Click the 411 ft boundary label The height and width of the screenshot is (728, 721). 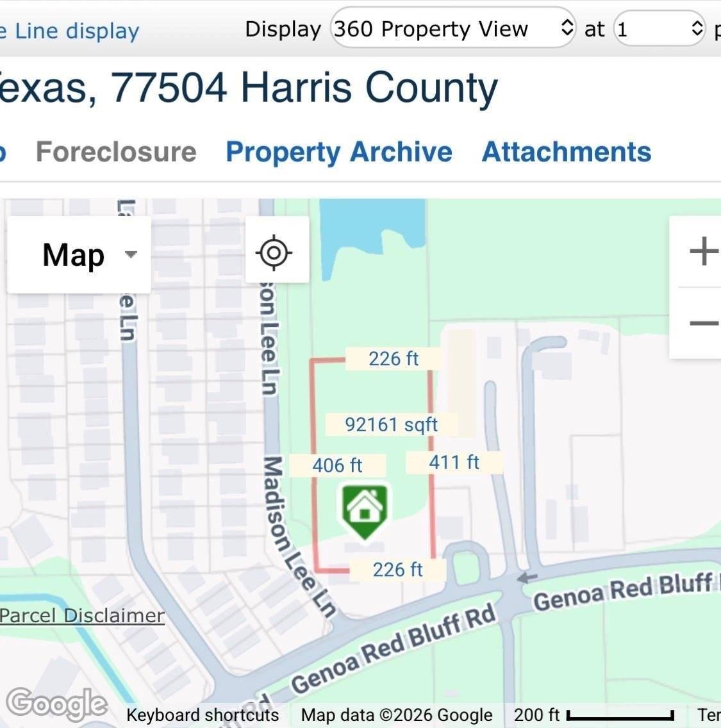tap(454, 463)
